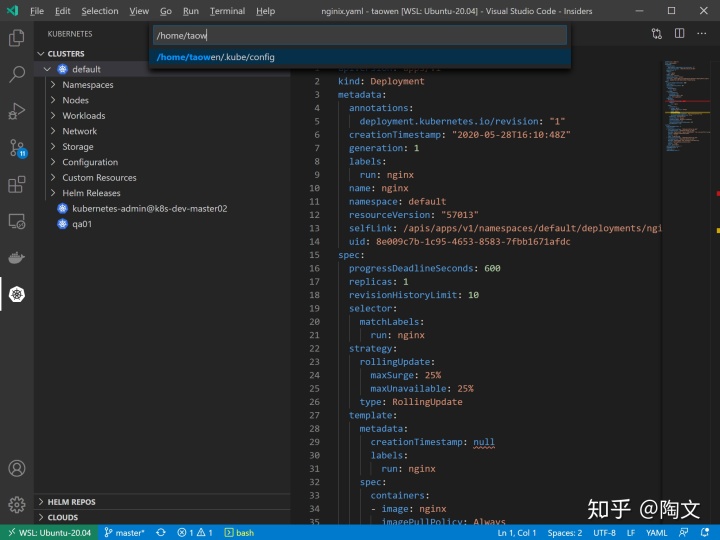720x540 pixels.
Task: Click 'progressDeadlineSeconds: 600' line
Action: click(x=425, y=268)
